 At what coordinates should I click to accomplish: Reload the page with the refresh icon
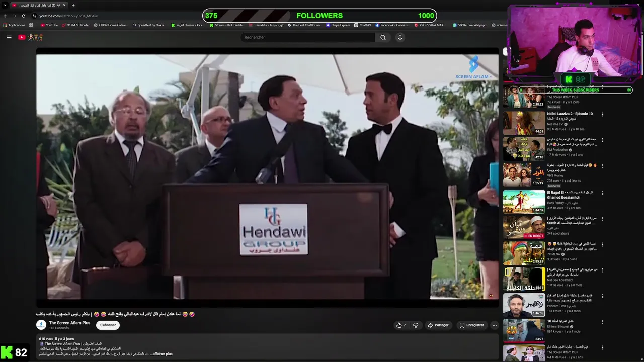point(23,16)
